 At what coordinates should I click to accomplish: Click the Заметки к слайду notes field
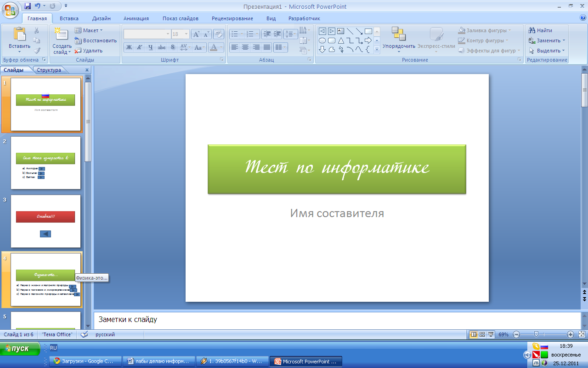(x=337, y=320)
